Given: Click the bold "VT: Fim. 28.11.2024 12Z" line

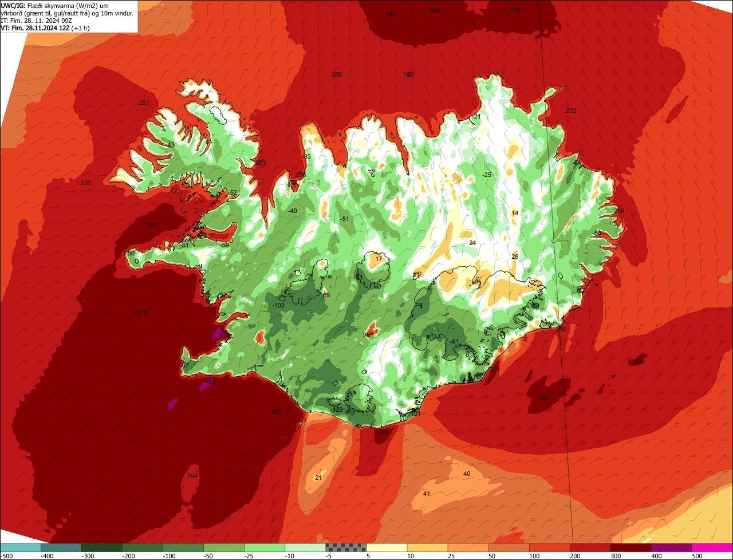Looking at the screenshot, I should tap(36, 27).
